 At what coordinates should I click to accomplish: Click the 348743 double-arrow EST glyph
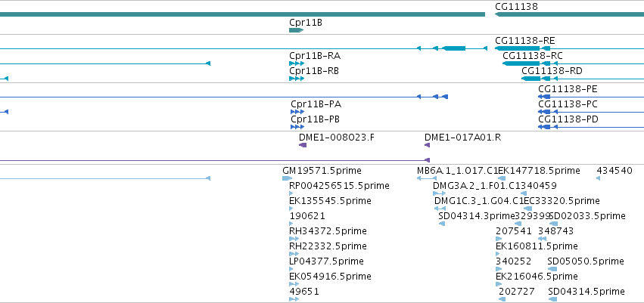(542, 239)
